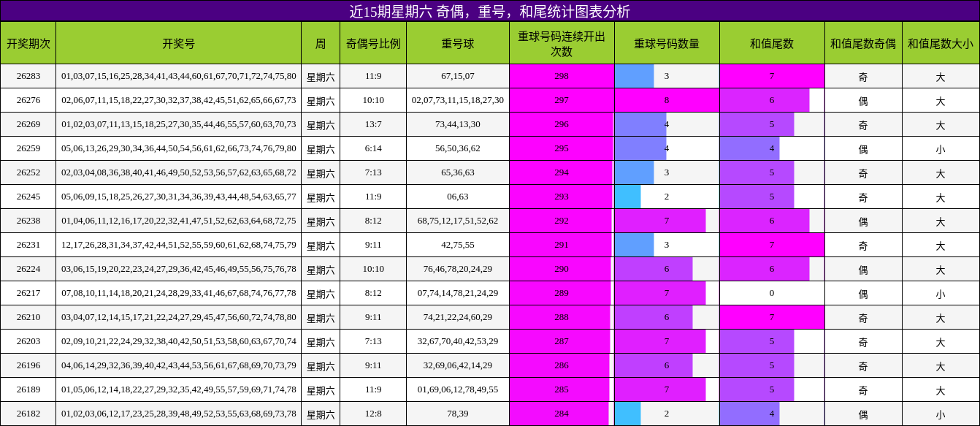Select draw period 26276
This screenshot has width=980, height=426.
[x=28, y=100]
